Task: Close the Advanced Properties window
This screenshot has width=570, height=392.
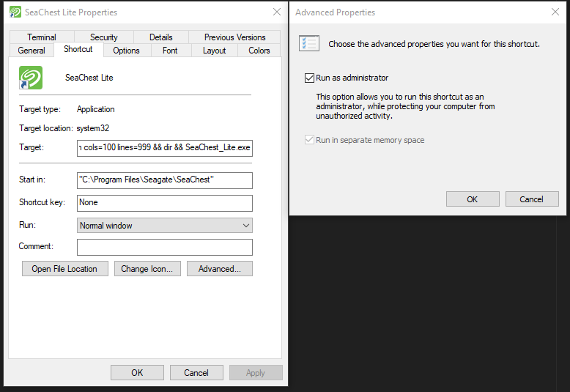Action: 555,12
